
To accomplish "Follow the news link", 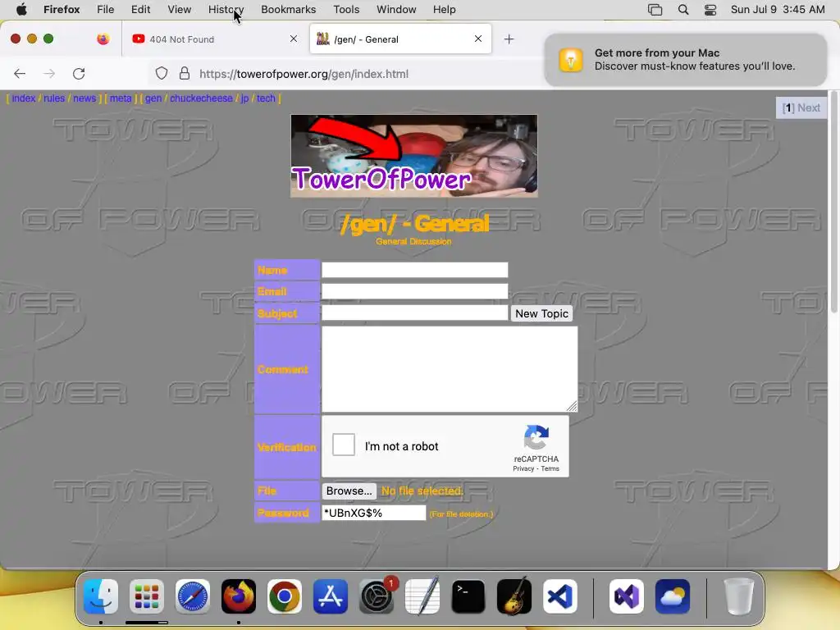I will click(x=84, y=98).
